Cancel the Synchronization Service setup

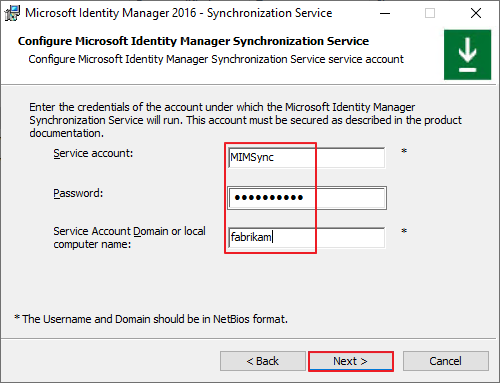(x=446, y=361)
